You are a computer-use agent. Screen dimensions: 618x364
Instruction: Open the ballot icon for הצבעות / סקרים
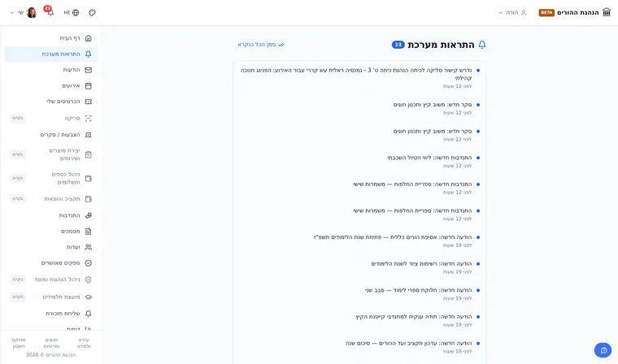89,135
